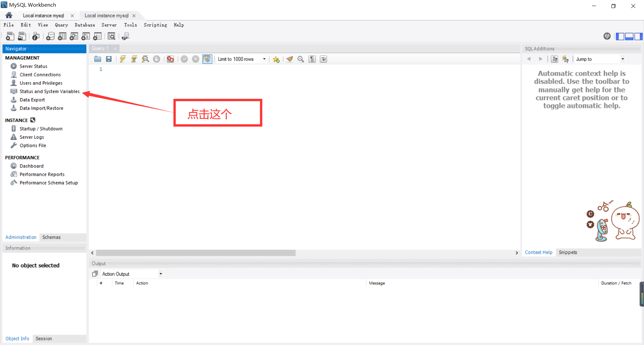Create a new view toolbar icon
This screenshot has height=345, width=644.
(74, 36)
